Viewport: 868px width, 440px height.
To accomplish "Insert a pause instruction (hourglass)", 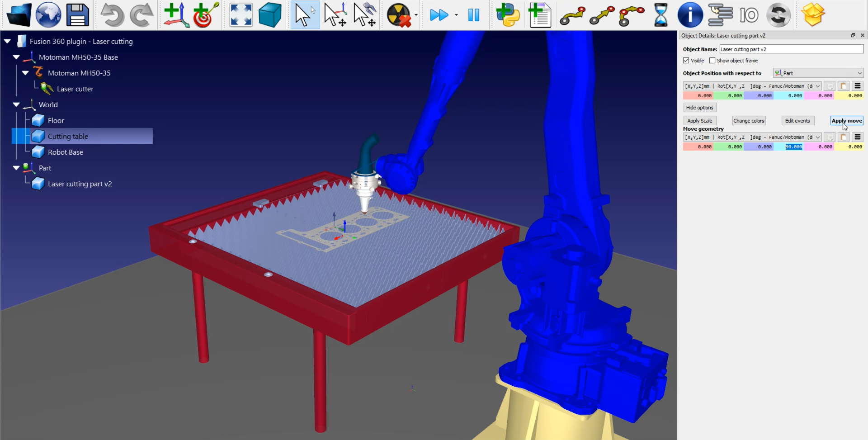I will tap(660, 15).
